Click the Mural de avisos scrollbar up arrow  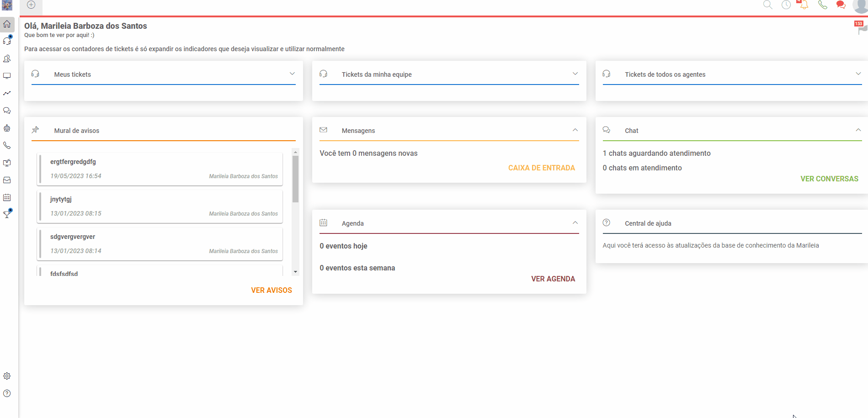click(295, 152)
